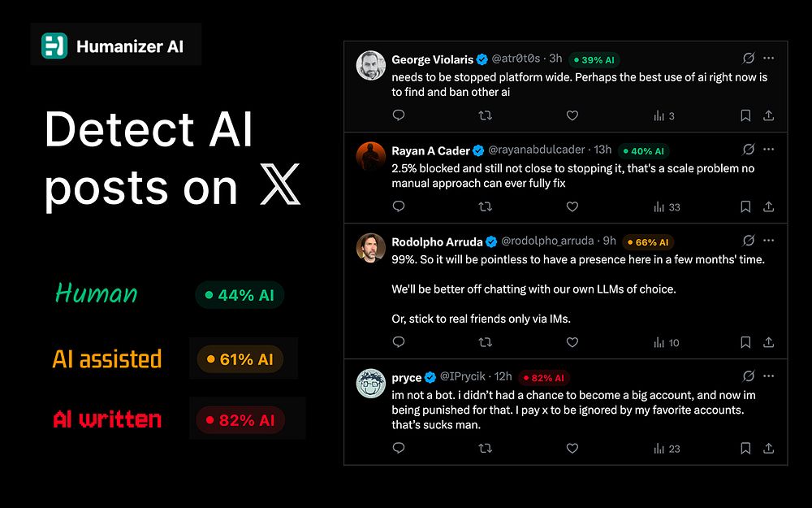Like George Violaris's post
Screen dimensions: 812x508
pos(572,115)
